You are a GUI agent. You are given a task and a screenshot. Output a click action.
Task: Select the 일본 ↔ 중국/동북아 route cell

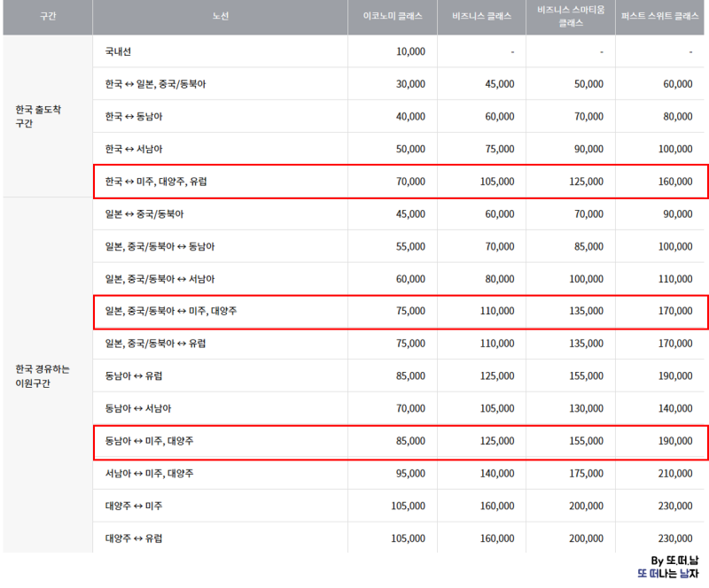click(x=144, y=214)
